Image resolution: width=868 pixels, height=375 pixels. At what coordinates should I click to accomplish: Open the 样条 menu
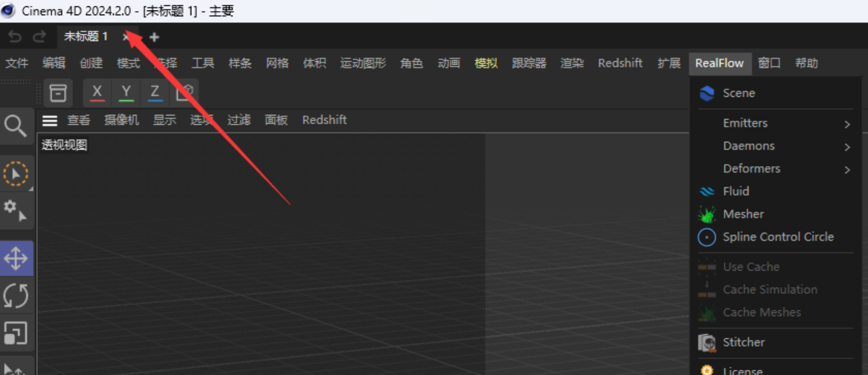click(240, 63)
